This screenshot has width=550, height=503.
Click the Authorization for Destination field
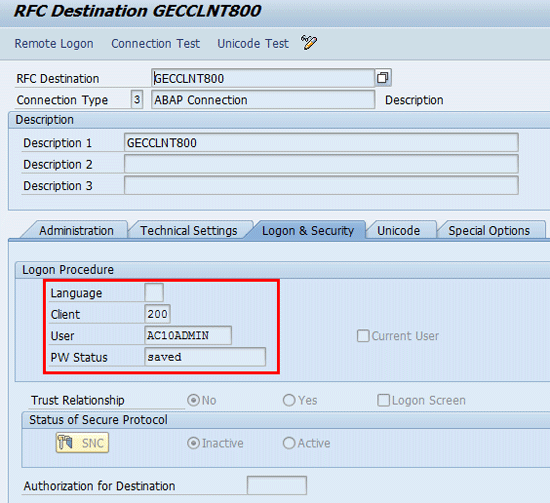click(x=277, y=485)
